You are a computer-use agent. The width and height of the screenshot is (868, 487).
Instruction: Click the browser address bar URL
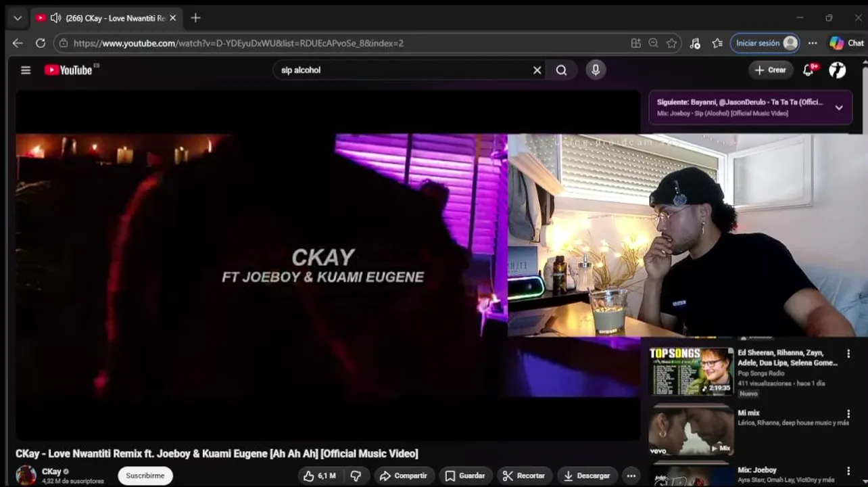(239, 43)
